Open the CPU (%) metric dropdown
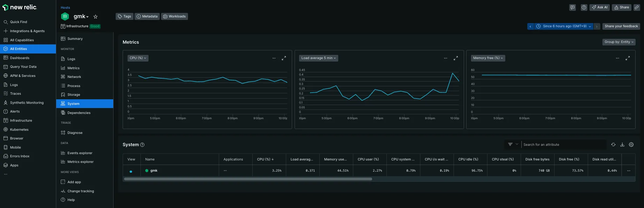644x208 pixels. (138, 58)
